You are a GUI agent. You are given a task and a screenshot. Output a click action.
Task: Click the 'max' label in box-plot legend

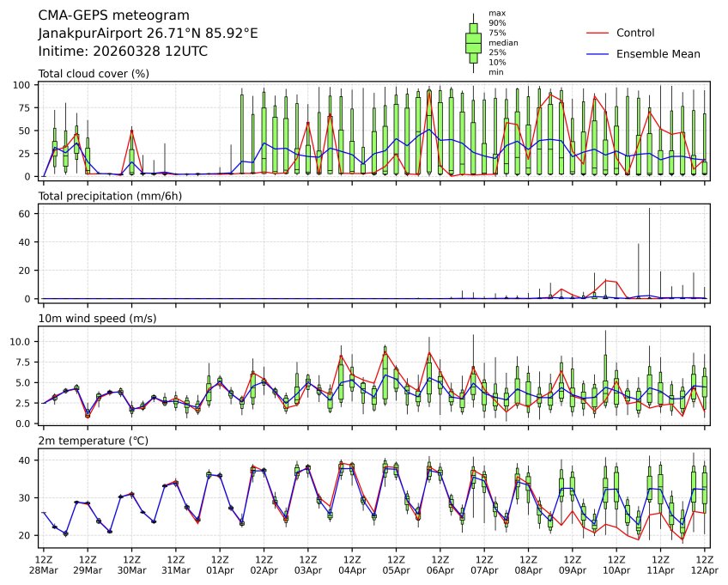point(496,13)
